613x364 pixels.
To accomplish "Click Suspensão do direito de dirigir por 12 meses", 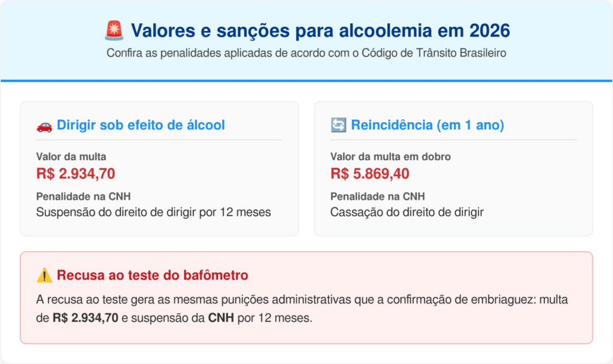I will [153, 213].
